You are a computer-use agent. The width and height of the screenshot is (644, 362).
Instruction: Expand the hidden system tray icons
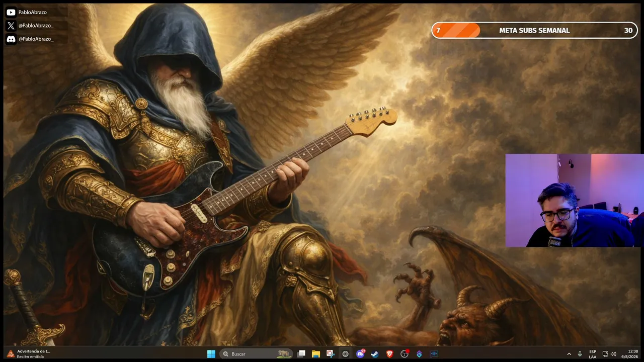(569, 354)
